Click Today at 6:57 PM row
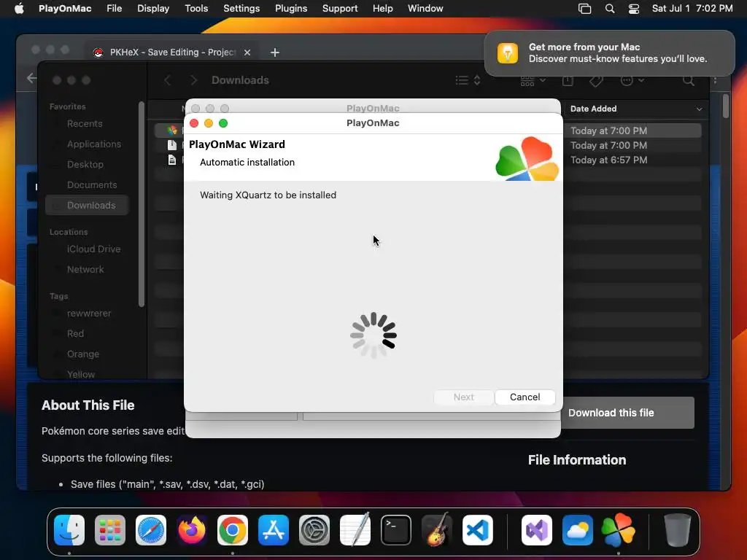 point(608,160)
